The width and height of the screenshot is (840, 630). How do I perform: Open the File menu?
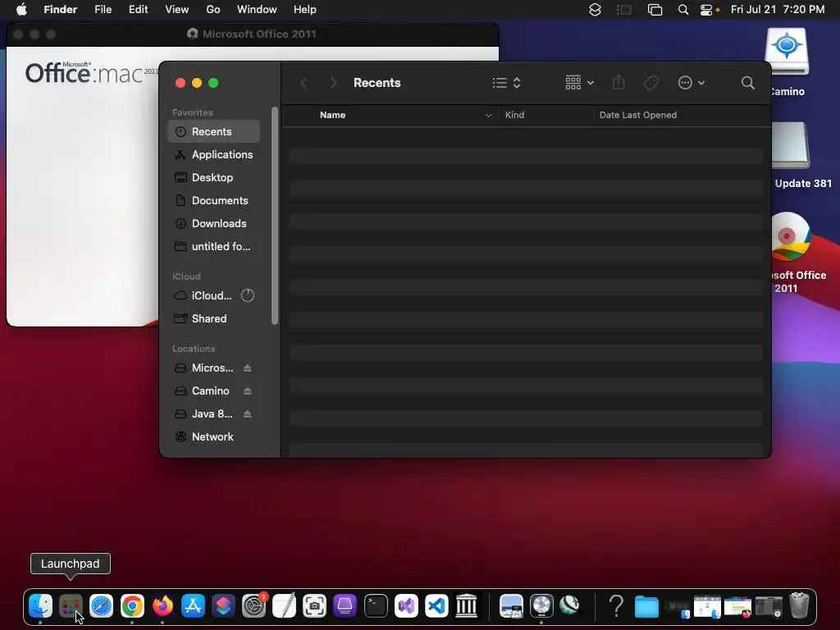point(103,10)
